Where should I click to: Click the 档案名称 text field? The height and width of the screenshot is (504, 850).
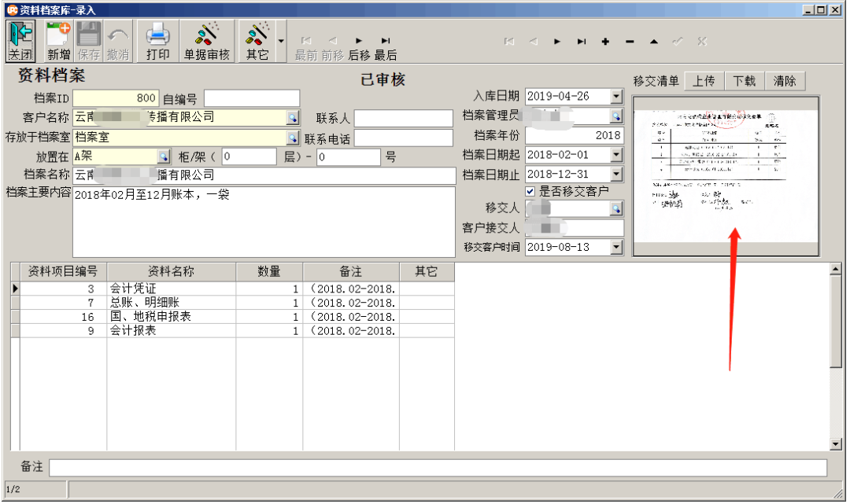(264, 175)
